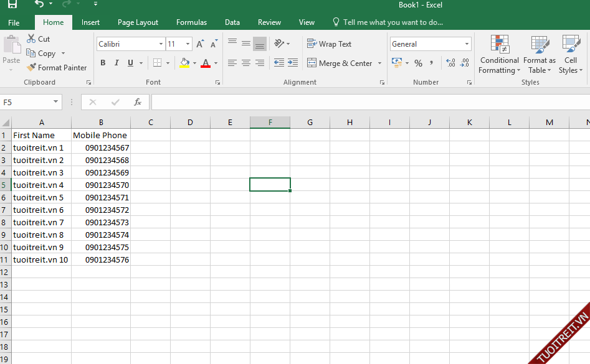Click the Format Painter brush
The image size is (590, 364).
[32, 67]
